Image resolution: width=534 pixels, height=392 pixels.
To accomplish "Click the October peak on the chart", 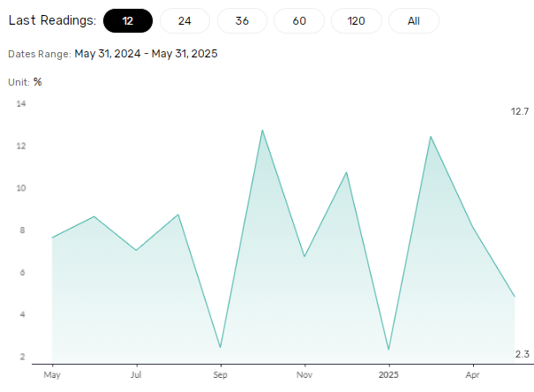I will tap(262, 131).
